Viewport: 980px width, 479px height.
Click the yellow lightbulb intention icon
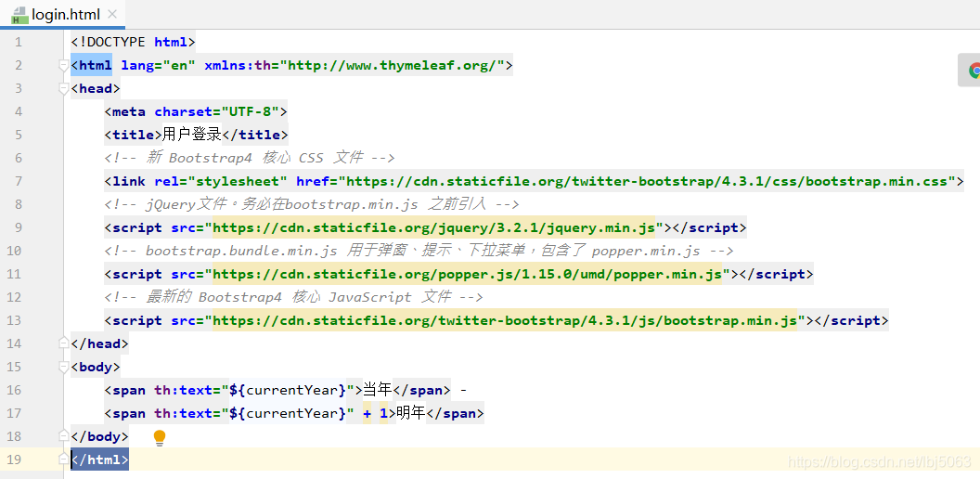click(x=160, y=437)
